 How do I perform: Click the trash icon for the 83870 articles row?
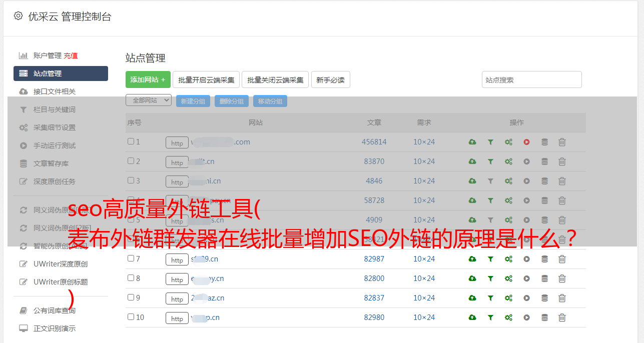tap(562, 161)
